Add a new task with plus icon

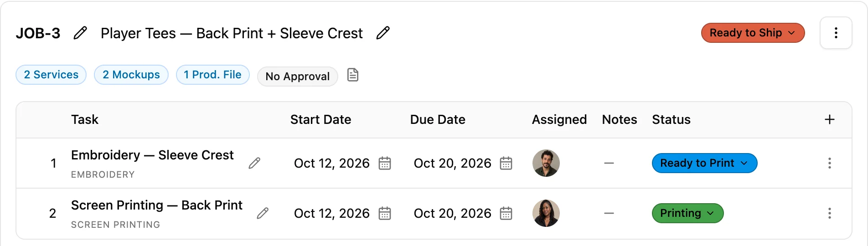coord(830,119)
